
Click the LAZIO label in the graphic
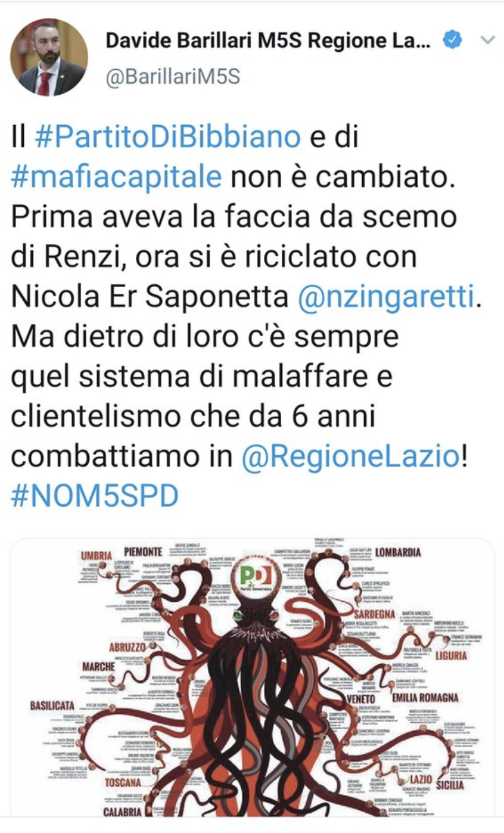pyautogui.click(x=421, y=779)
